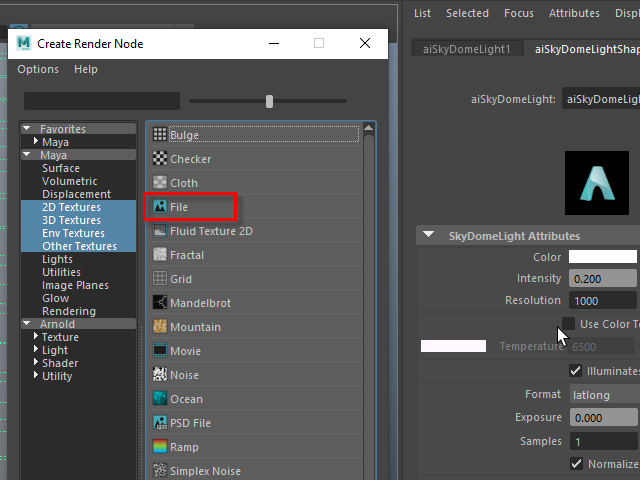Collapse the SkyDomeLight Attributes section
Screen dimensions: 640x480
(429, 236)
